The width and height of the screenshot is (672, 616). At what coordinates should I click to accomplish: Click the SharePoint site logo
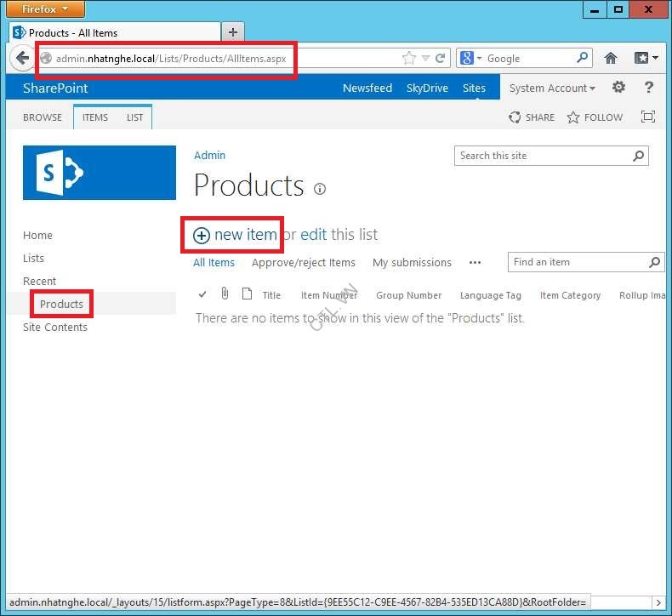point(100,173)
